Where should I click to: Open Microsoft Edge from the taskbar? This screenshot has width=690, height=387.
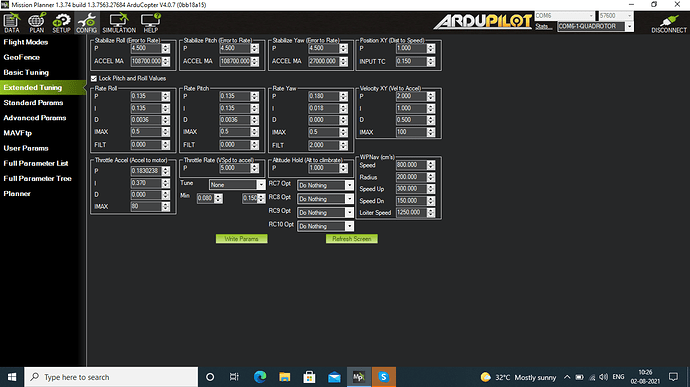260,377
